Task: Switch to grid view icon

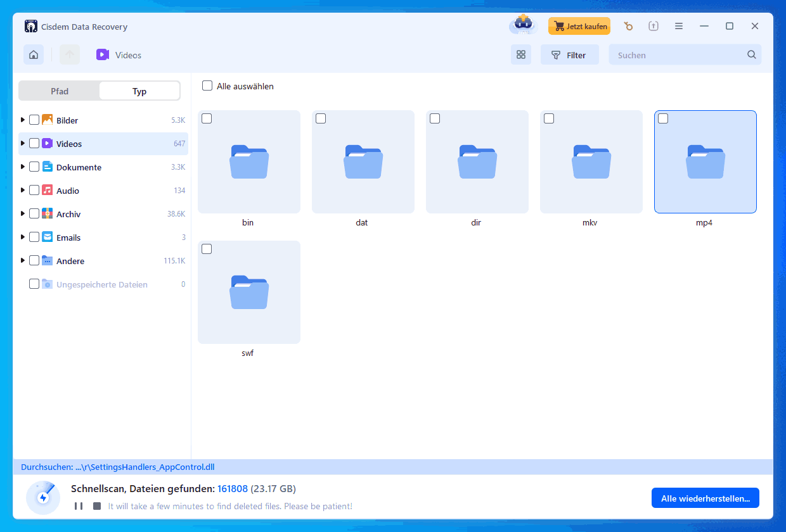Action: [521, 54]
